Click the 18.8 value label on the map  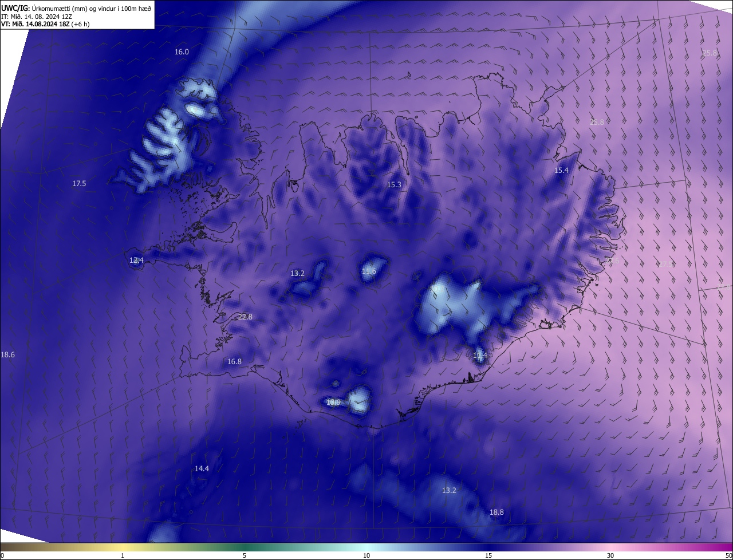point(496,512)
